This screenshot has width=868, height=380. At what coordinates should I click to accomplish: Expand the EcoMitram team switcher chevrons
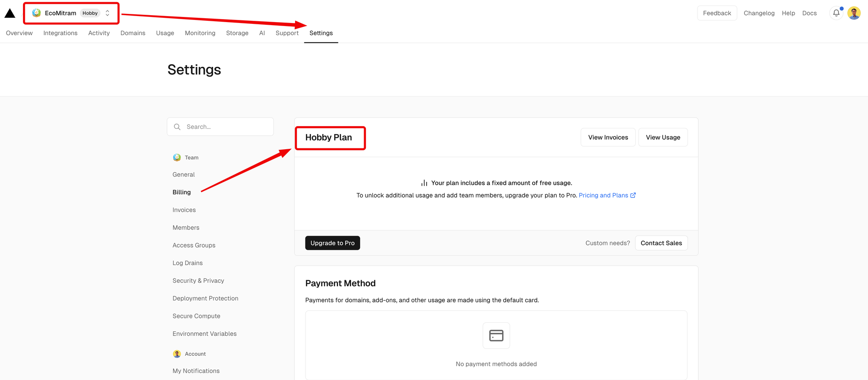click(108, 13)
